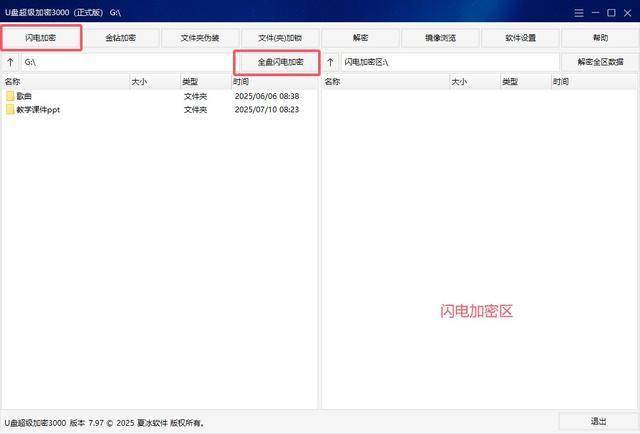Minimize the U盘超级加密3000 window

pos(596,13)
